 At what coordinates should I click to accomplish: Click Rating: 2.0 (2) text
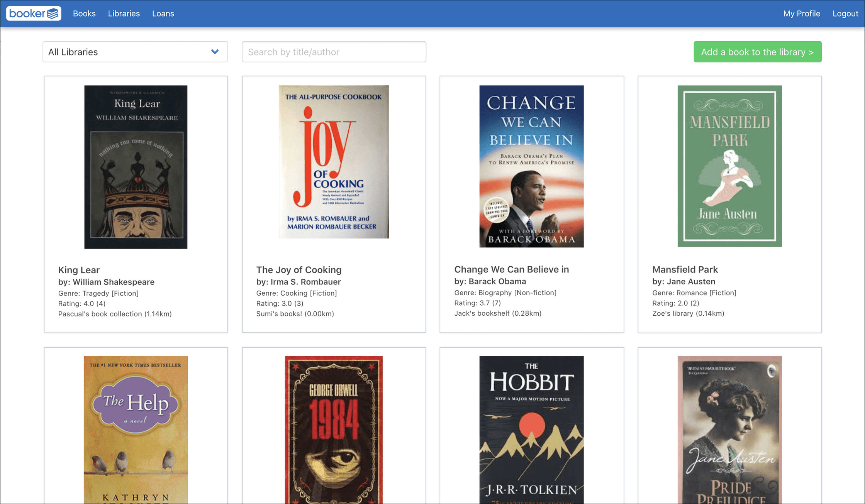pyautogui.click(x=676, y=303)
